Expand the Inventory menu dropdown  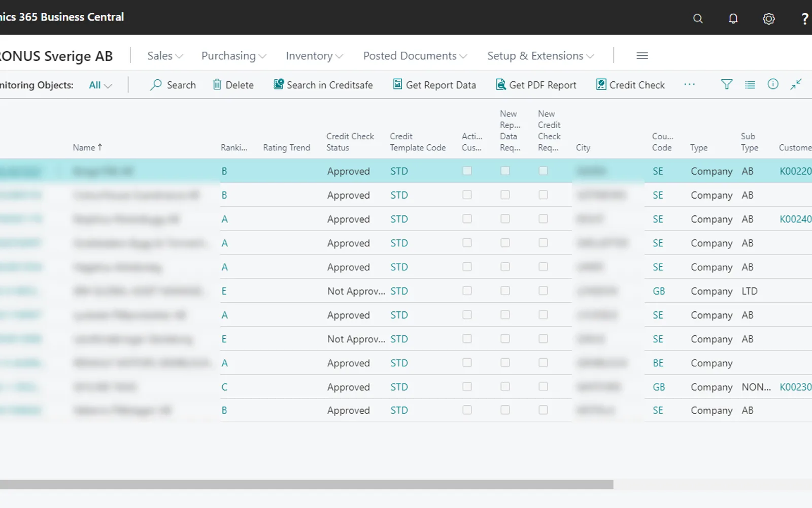pyautogui.click(x=314, y=56)
